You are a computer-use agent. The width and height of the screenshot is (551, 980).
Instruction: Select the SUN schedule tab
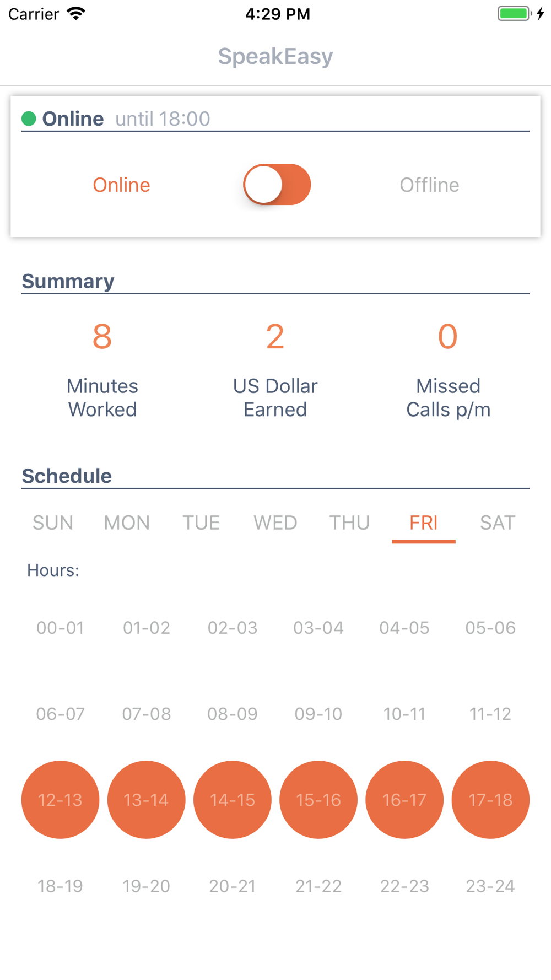click(x=53, y=523)
